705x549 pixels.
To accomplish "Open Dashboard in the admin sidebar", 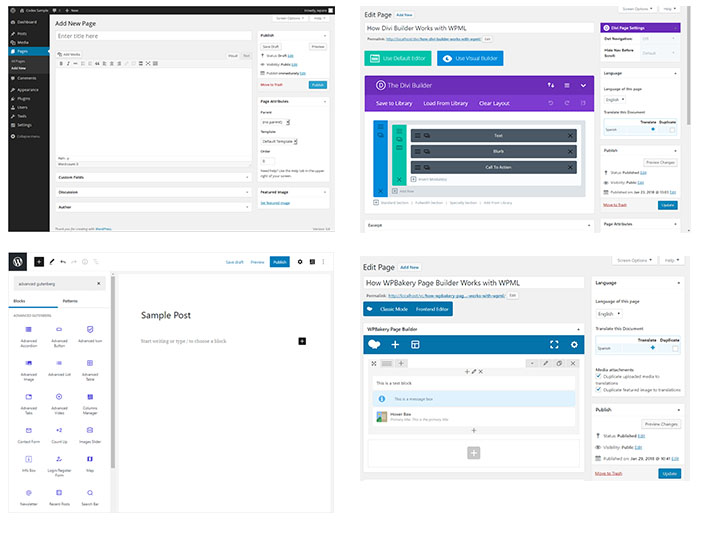I will (x=29, y=22).
